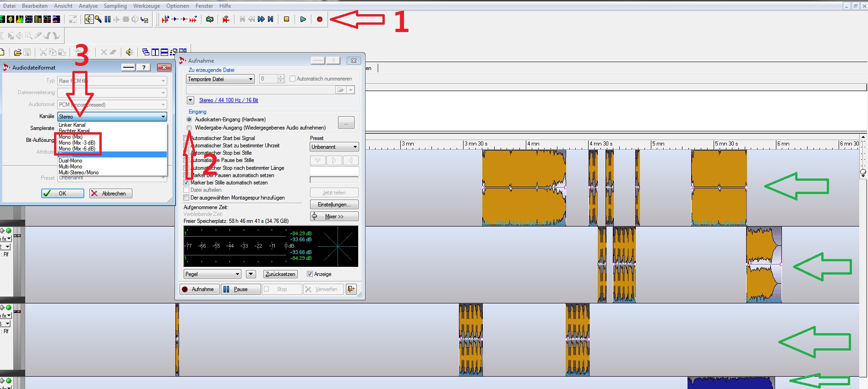Viewport: 868px width, 389px height.
Task: Click the triple red arrows skip icon
Action: pos(193,19)
